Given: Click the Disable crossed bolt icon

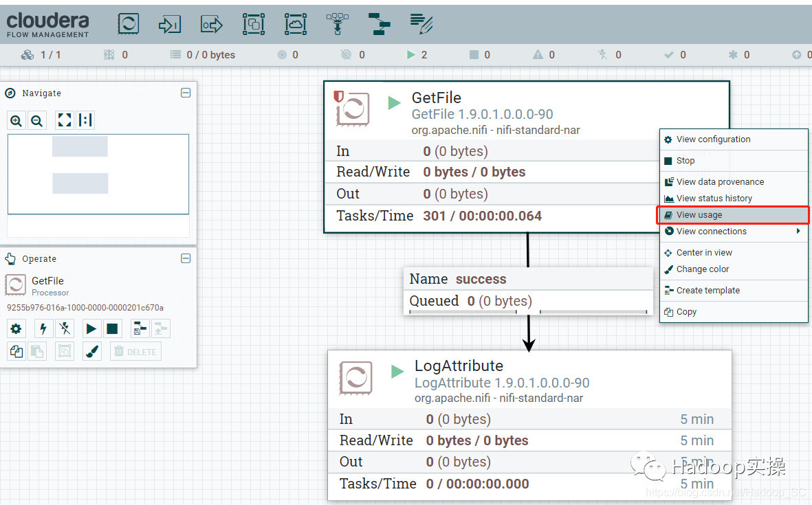Looking at the screenshot, I should coord(65,328).
